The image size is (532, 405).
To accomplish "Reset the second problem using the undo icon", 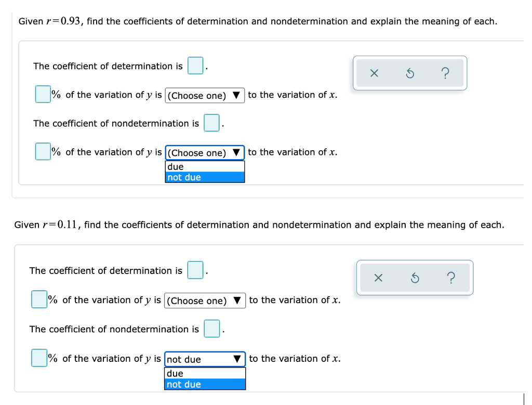I will (x=414, y=278).
